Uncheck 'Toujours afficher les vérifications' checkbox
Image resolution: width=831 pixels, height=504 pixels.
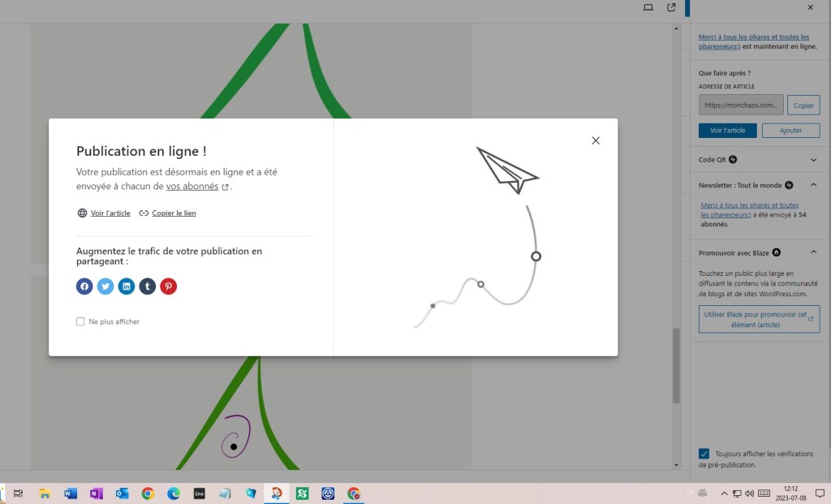[704, 454]
